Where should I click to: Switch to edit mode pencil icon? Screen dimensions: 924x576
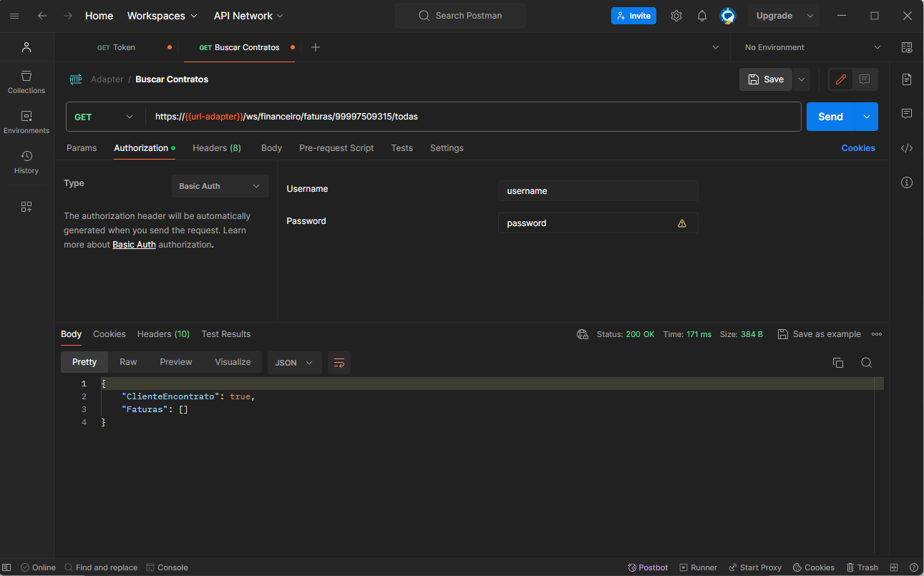coord(841,79)
